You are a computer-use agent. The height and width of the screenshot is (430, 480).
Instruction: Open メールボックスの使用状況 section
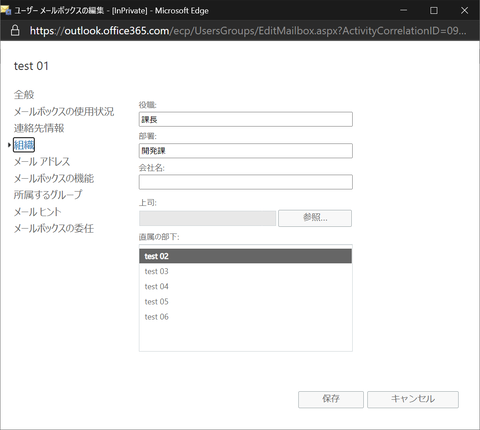(64, 111)
